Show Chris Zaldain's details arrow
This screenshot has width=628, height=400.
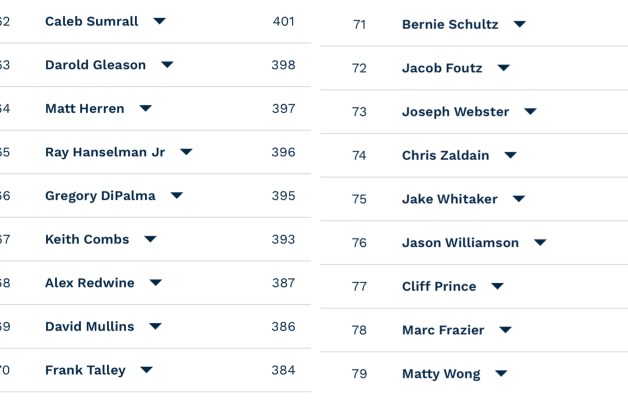pos(511,156)
